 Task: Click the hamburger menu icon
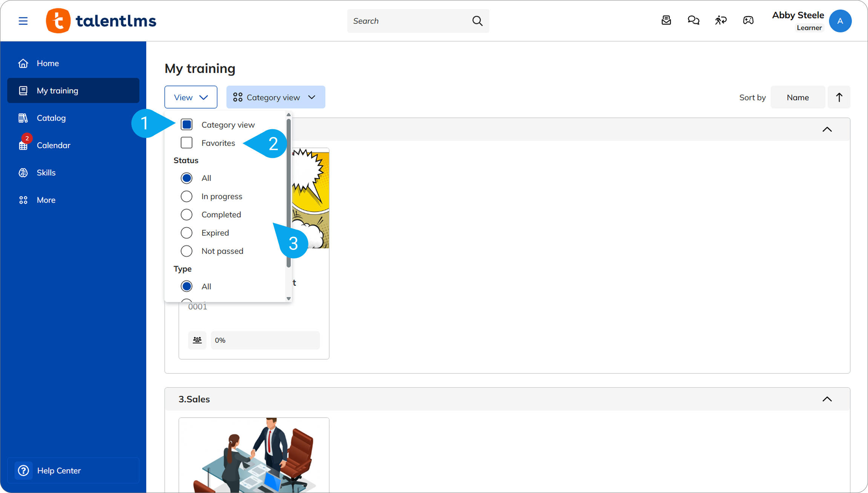point(23,21)
